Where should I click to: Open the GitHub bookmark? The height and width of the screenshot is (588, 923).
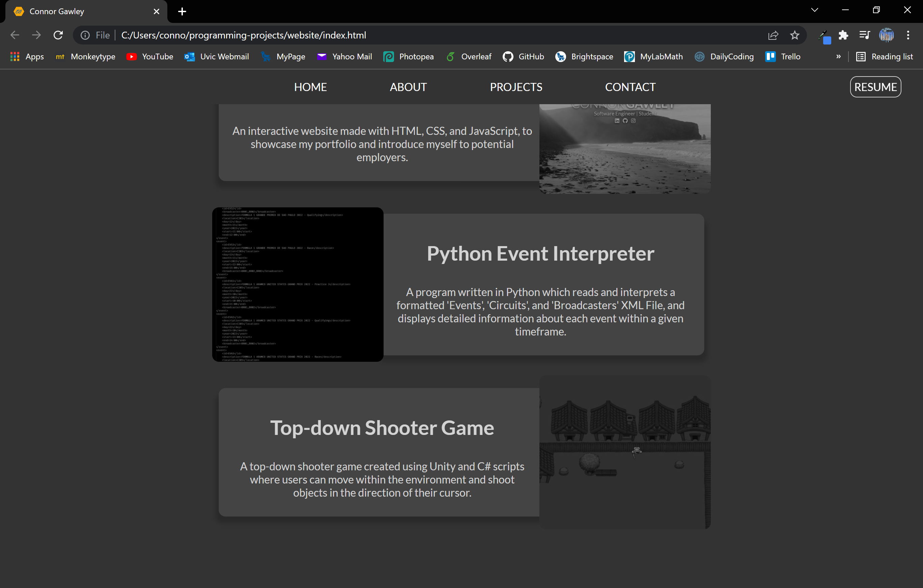(524, 57)
